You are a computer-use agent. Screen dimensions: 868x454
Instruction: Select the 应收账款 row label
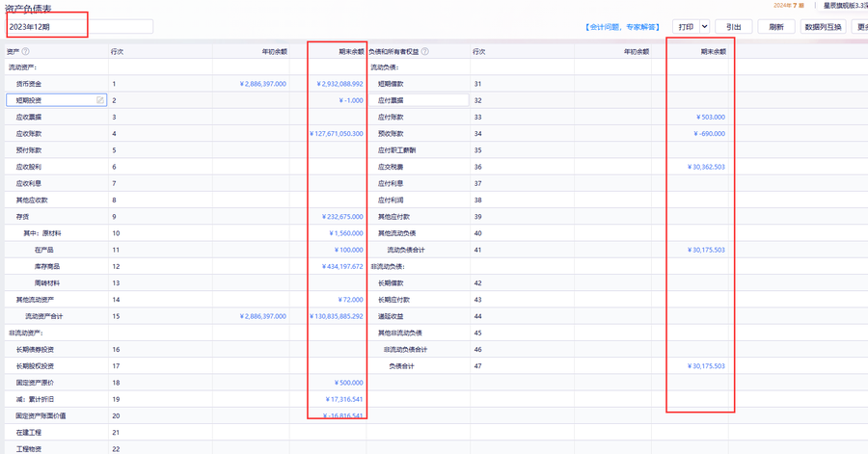[x=29, y=134]
